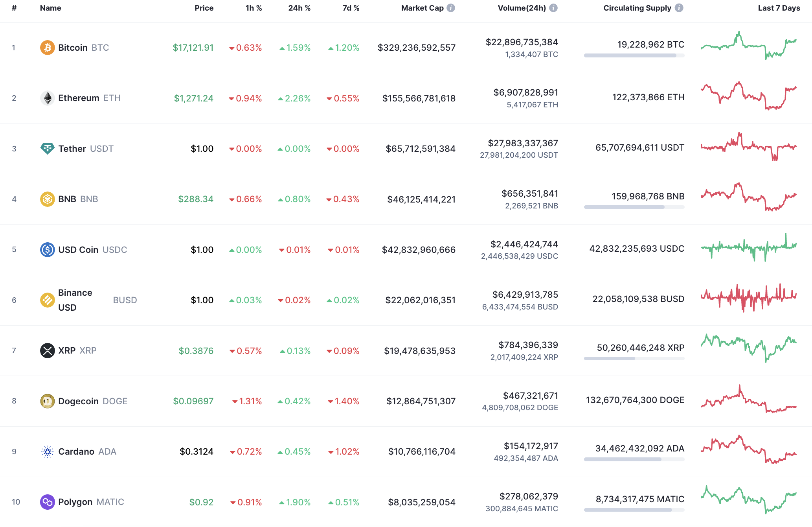Click the Ethereum ETH logo icon
812x527 pixels.
point(47,98)
